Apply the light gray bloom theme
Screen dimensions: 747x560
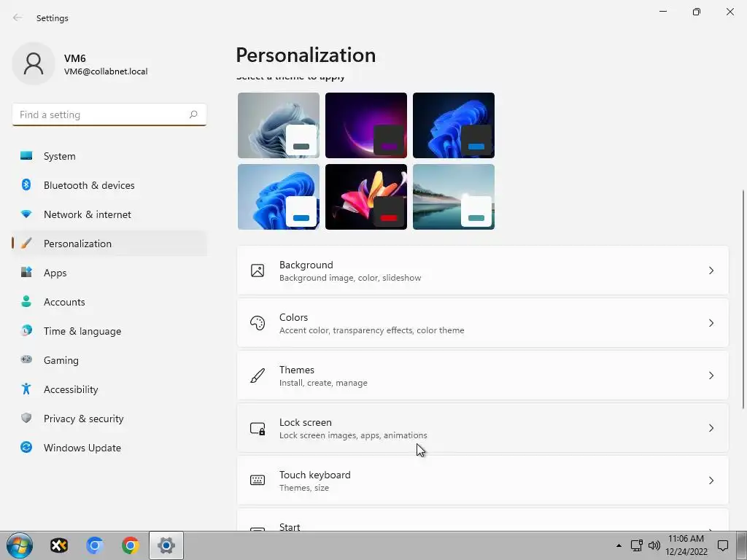coord(279,125)
